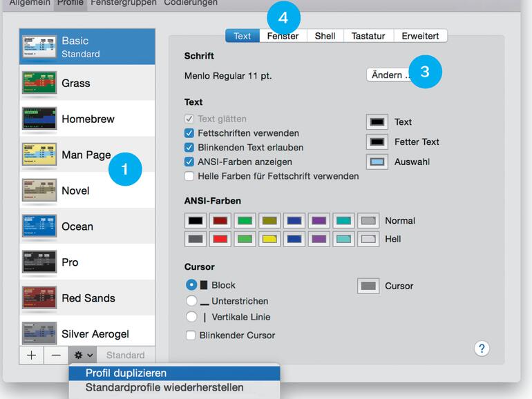Open the gear action menu

(83, 355)
